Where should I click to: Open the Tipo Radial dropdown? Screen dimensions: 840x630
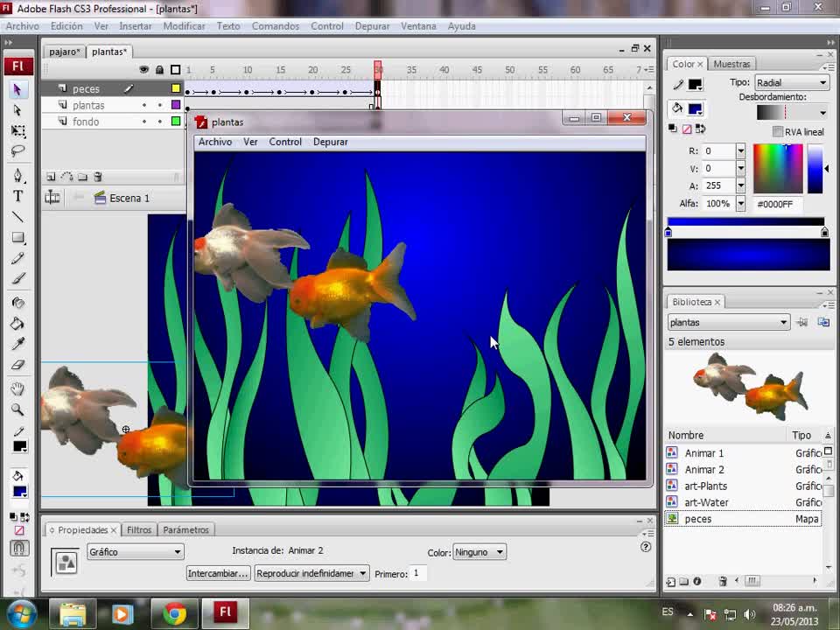[x=792, y=82]
